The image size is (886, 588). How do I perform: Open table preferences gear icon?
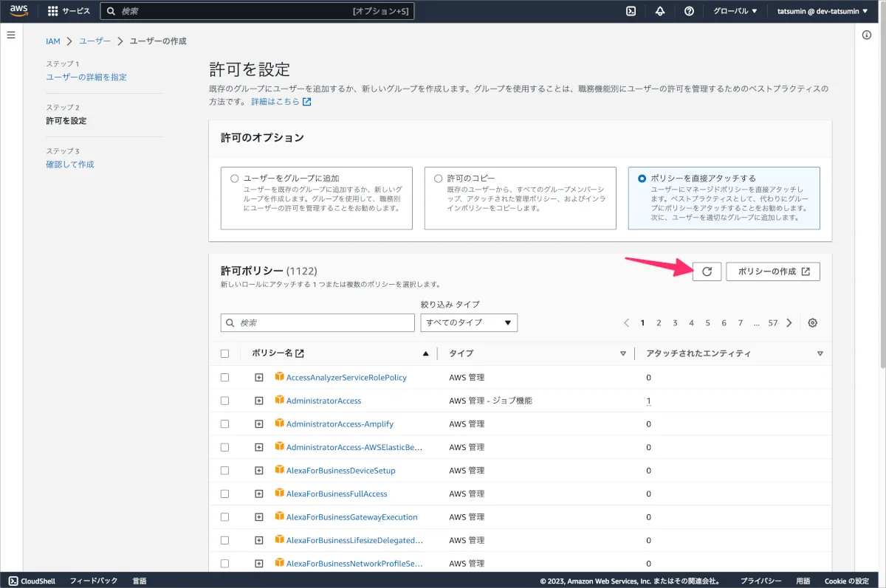tap(813, 323)
